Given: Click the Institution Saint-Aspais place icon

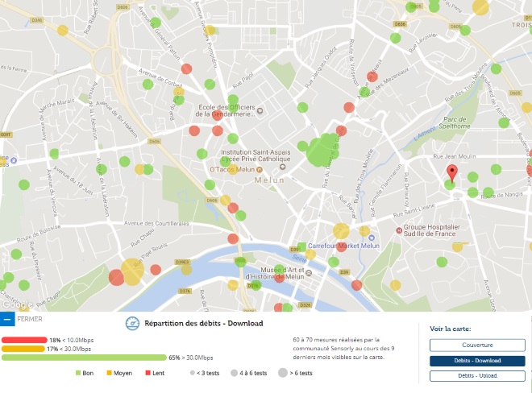Looking at the screenshot, I should 282,167.
